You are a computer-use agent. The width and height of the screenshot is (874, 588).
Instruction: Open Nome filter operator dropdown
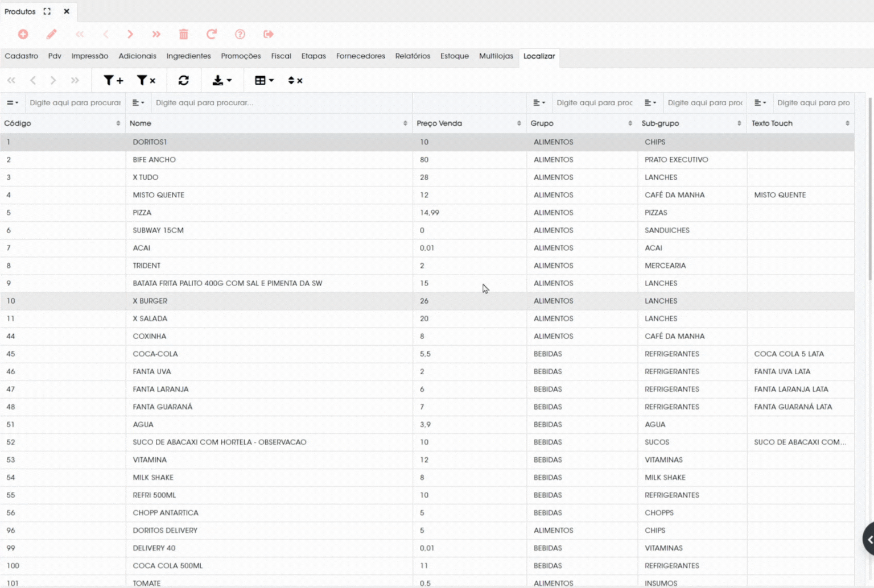138,103
